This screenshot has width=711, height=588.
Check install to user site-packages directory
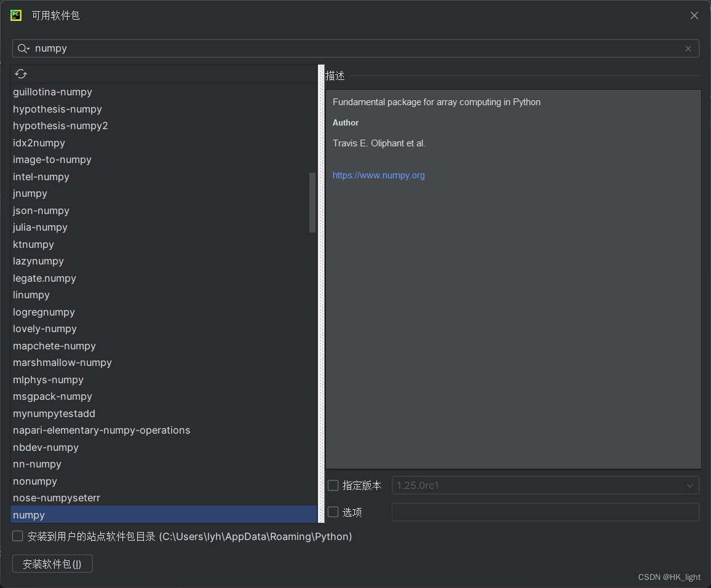point(18,536)
